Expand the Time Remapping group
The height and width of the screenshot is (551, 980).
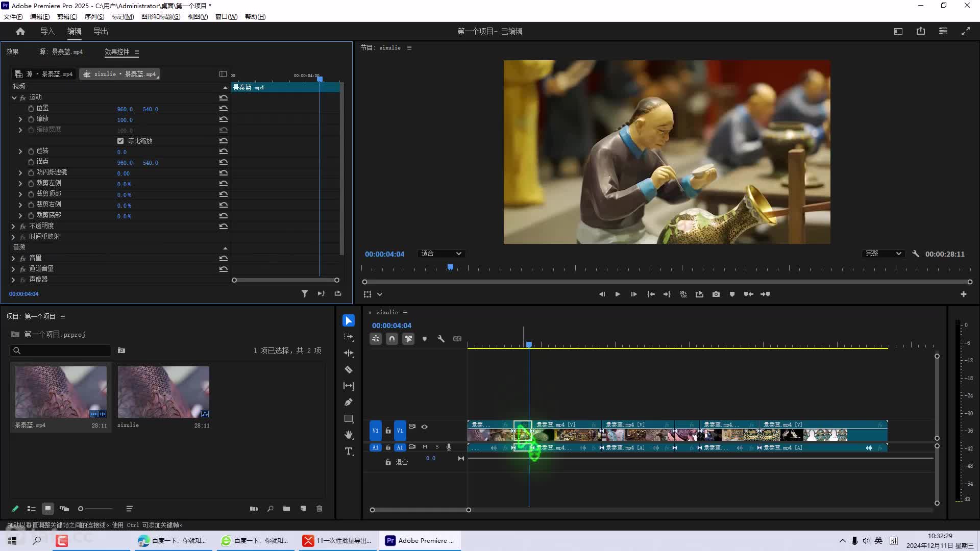tap(13, 237)
